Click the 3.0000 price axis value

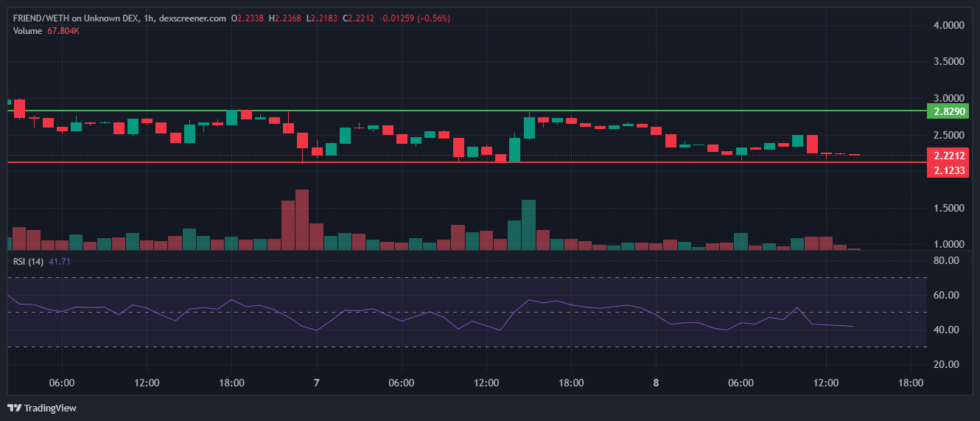[x=948, y=98]
